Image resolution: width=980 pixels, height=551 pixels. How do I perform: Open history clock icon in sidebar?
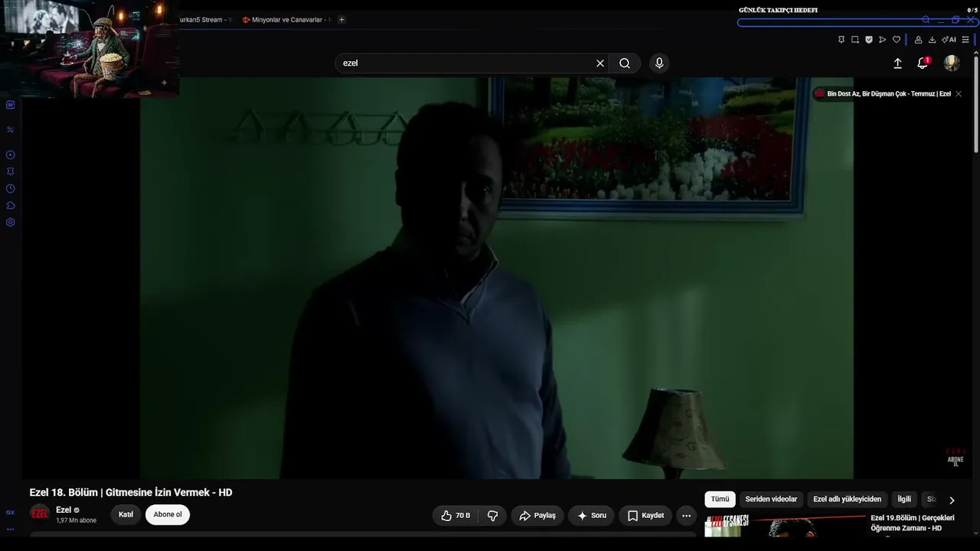11,188
